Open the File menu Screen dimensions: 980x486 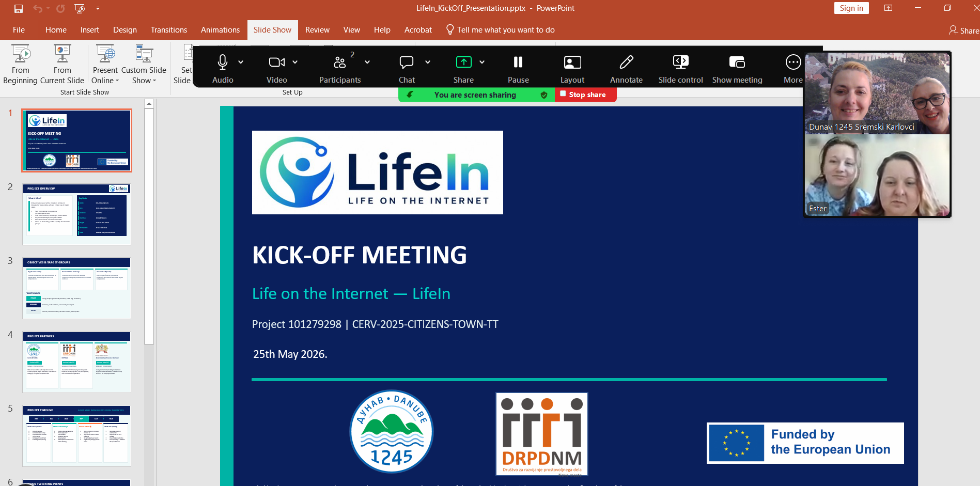tap(19, 30)
